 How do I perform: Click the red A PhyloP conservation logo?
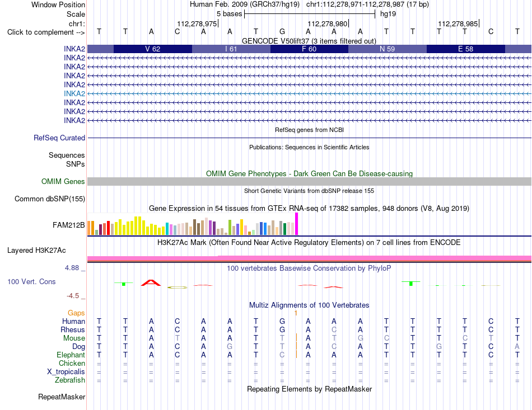[151, 282]
